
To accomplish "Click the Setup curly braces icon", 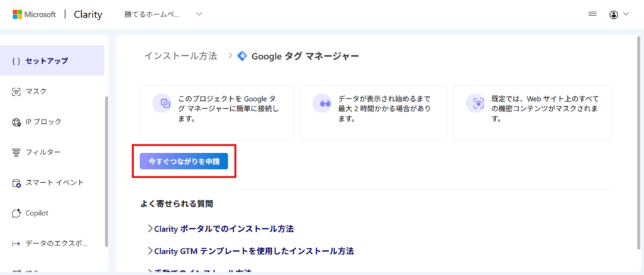I will coord(16,61).
